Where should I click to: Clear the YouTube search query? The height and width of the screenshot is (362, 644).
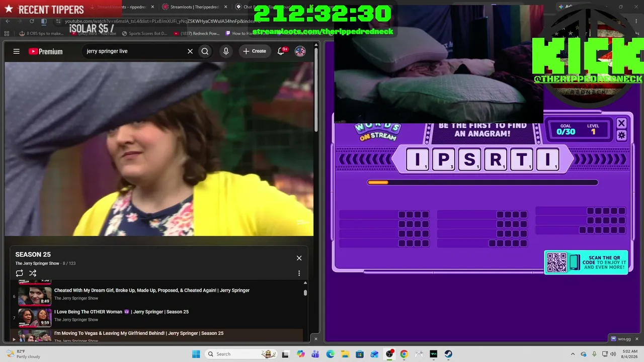190,51
